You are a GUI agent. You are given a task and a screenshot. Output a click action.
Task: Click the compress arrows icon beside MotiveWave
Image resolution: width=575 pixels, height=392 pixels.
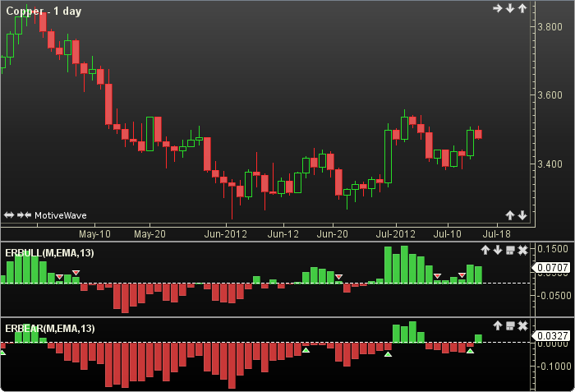click(x=24, y=215)
